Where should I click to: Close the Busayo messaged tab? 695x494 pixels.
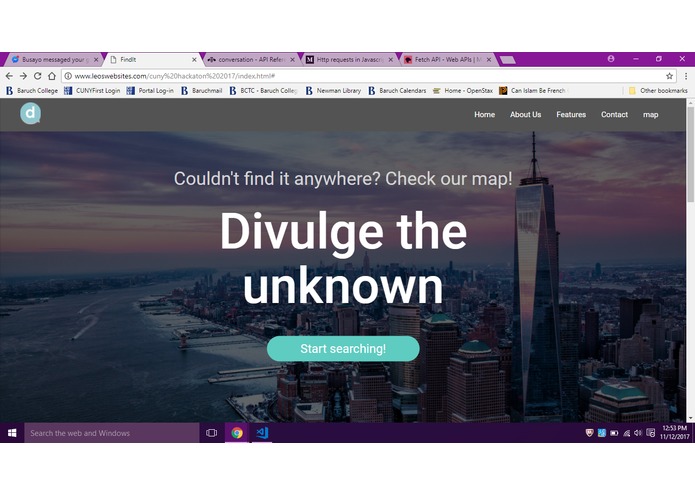click(96, 59)
